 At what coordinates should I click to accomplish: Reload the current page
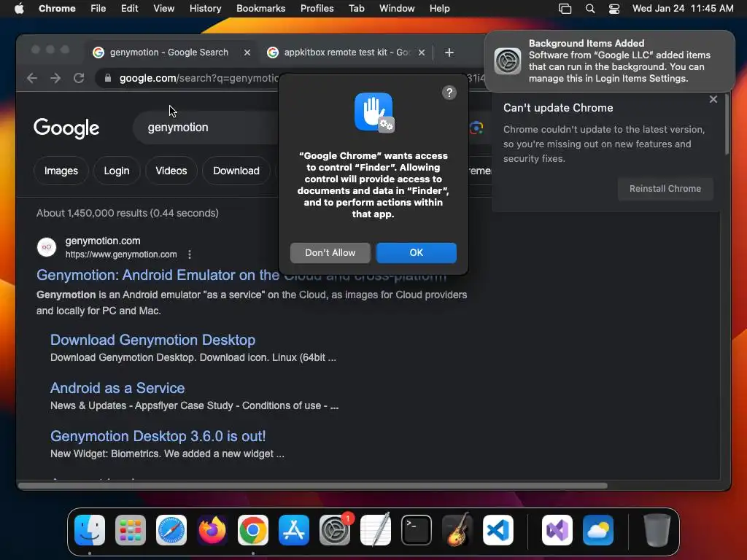[79, 78]
